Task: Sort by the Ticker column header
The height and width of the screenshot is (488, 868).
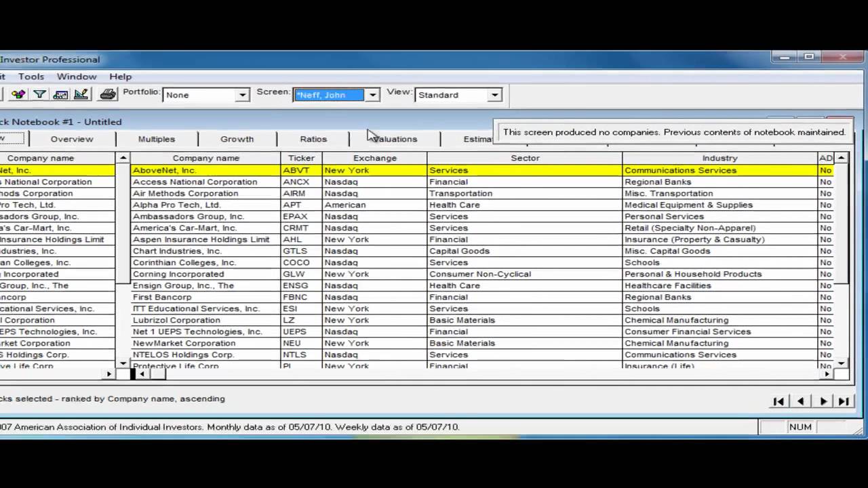Action: coord(301,158)
